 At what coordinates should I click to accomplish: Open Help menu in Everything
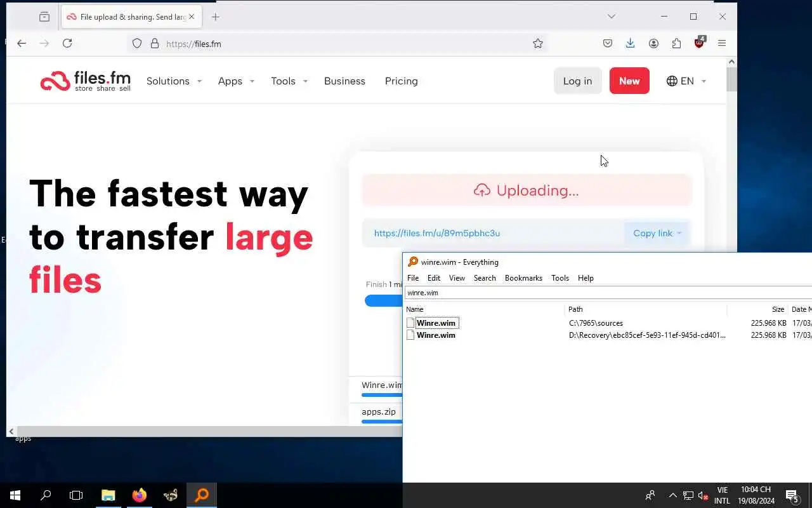(586, 278)
